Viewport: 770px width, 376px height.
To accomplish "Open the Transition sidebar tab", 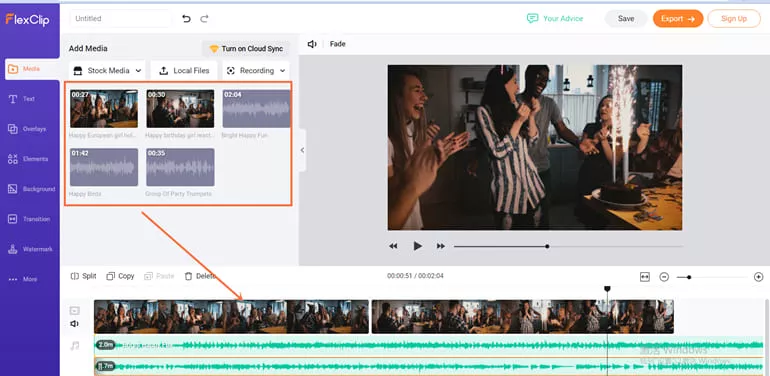I will 29,219.
